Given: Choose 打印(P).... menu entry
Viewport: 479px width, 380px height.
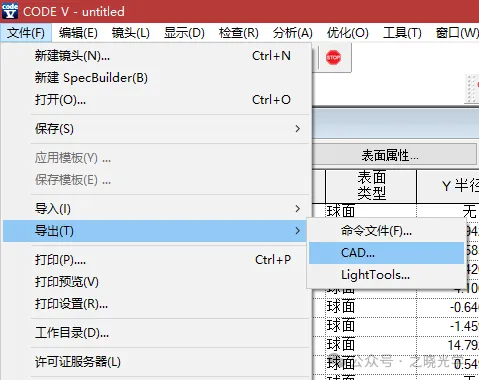Looking at the screenshot, I should [x=156, y=260].
